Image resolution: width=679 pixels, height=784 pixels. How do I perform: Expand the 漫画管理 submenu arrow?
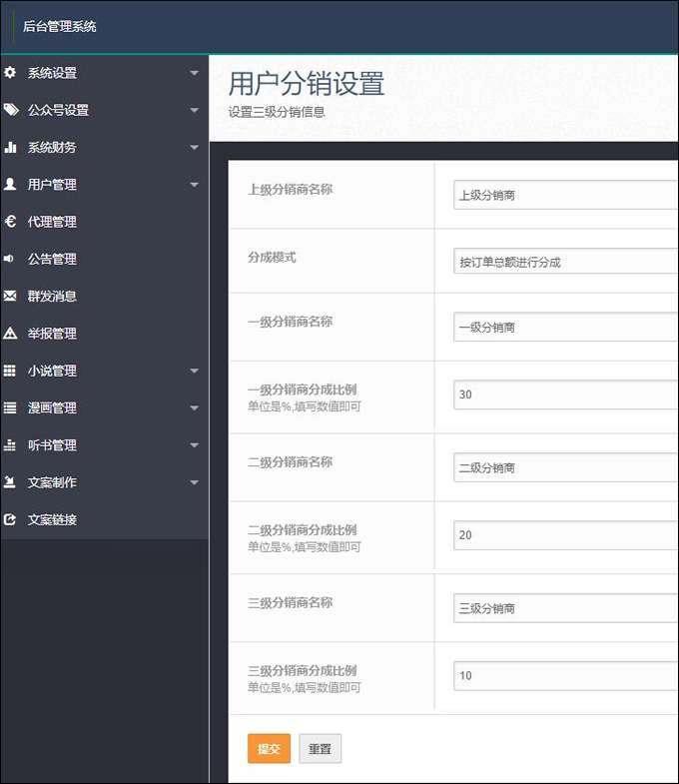click(x=194, y=407)
